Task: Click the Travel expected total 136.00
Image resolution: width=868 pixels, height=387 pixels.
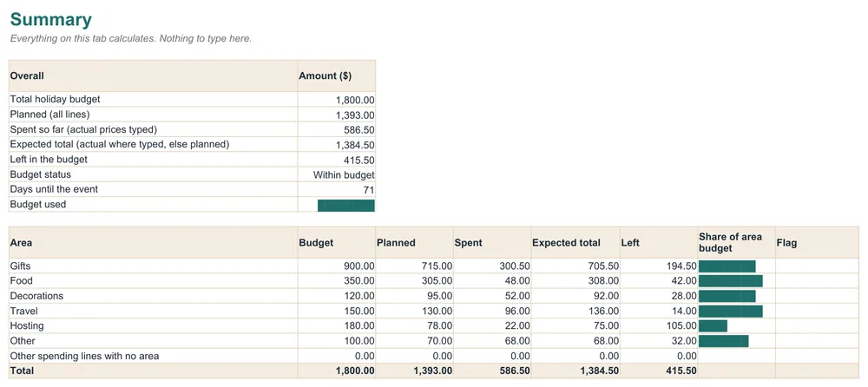Action: coord(603,312)
